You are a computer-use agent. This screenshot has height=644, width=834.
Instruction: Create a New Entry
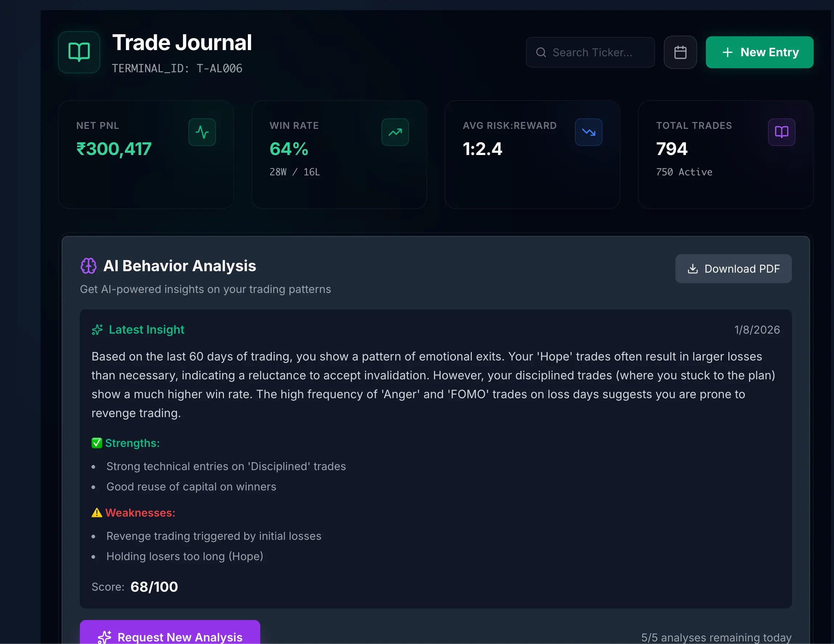coord(760,52)
